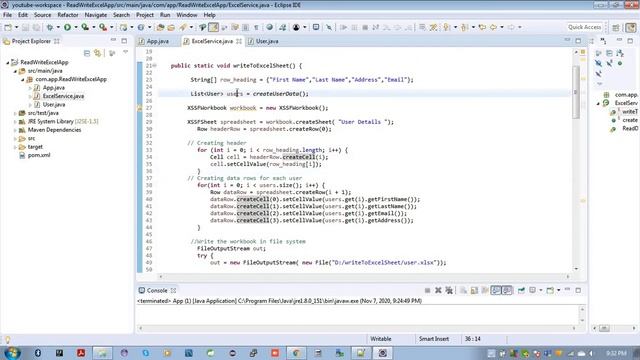Click the Run button in toolbar
Image resolution: width=640 pixels, height=360 pixels.
pyautogui.click(x=67, y=27)
